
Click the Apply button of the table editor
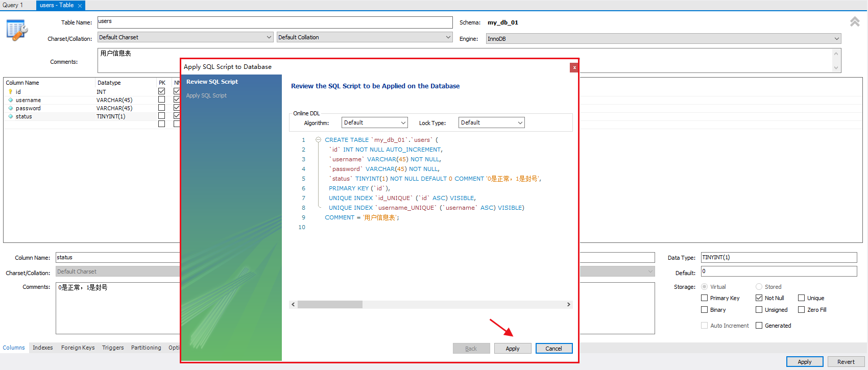tap(805, 362)
